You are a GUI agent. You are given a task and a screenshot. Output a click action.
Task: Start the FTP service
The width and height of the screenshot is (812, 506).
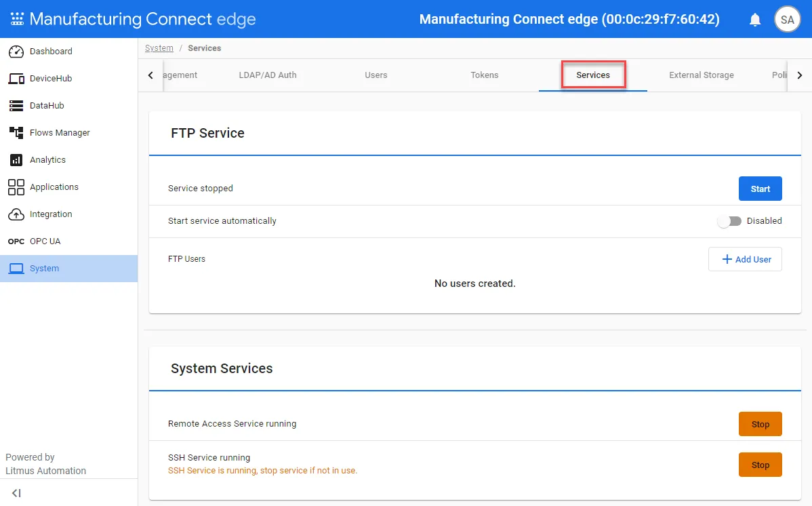click(760, 189)
